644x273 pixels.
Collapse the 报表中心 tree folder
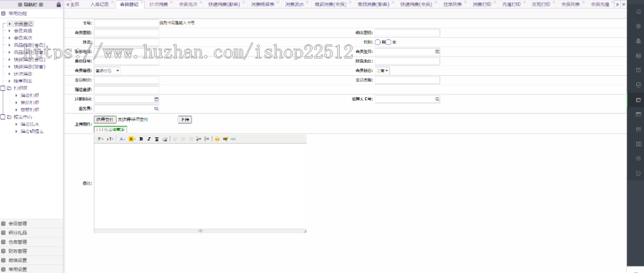[3, 116]
